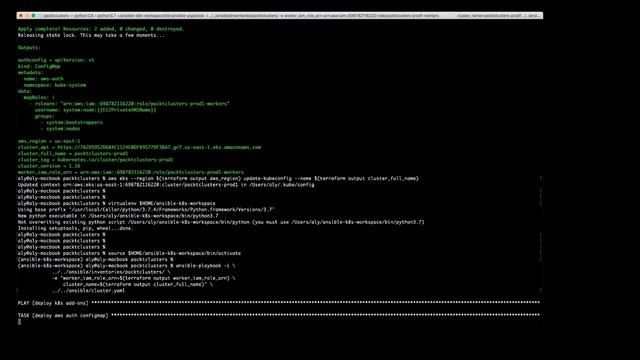The image size is (640, 360).
Task: Click the 'mapRoles: |' line
Action: (39, 98)
